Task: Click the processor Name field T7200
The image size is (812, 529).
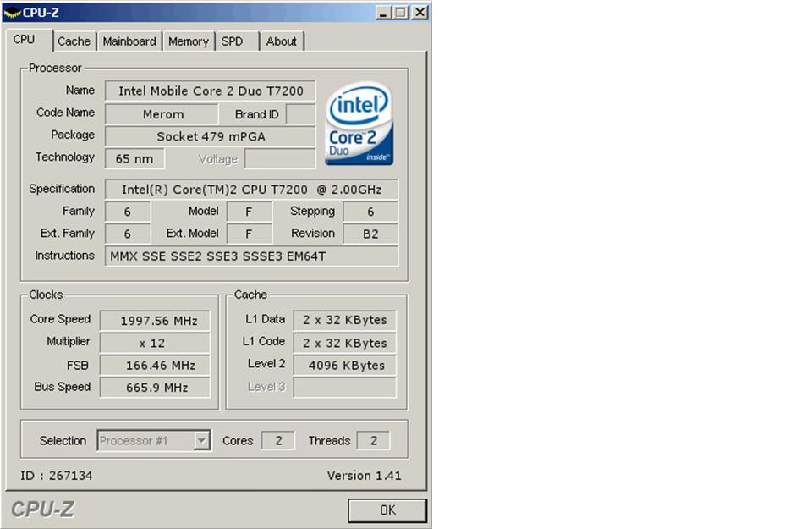Action: point(211,91)
